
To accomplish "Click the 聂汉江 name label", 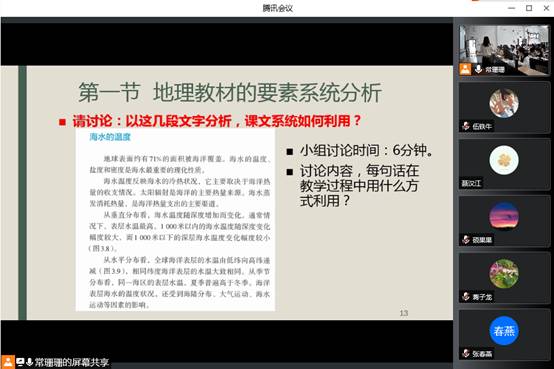I will tap(471, 183).
